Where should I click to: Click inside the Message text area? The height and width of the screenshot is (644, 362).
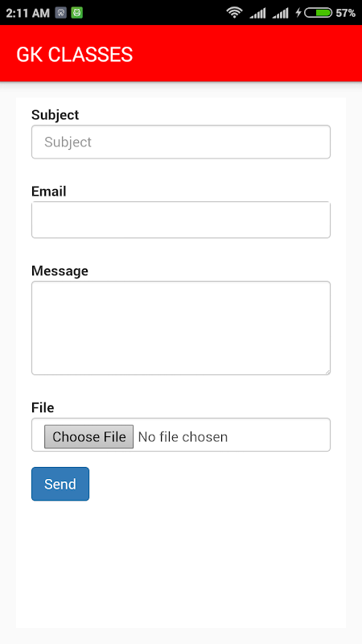(x=181, y=328)
